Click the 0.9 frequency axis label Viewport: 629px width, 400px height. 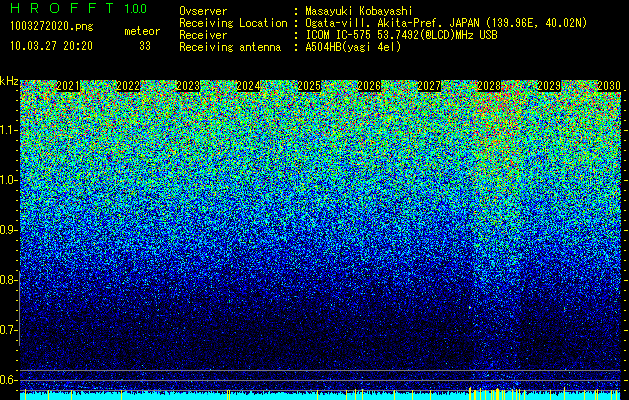pos(8,230)
